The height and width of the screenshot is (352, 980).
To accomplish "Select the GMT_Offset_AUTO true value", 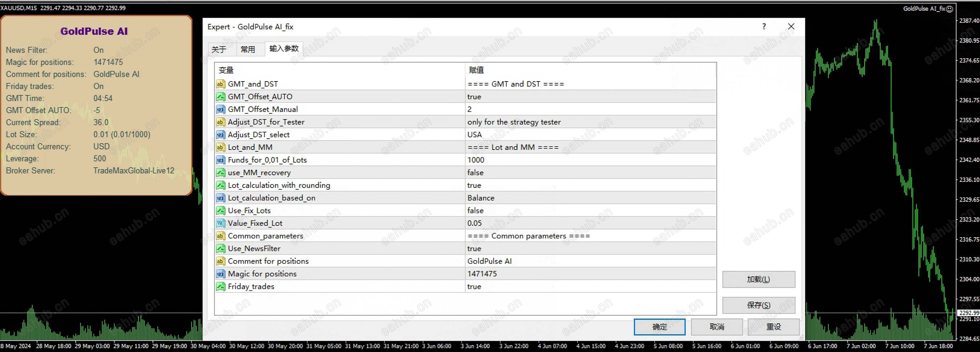I will pyautogui.click(x=474, y=97).
